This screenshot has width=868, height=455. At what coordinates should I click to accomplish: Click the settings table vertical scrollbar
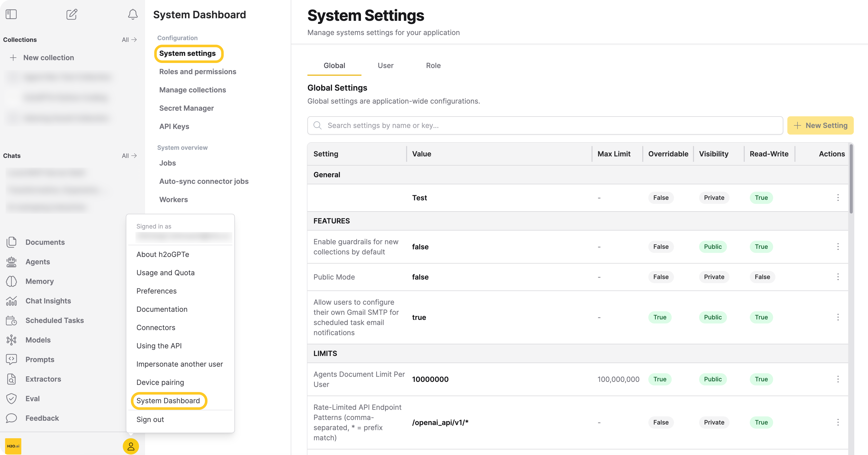(x=851, y=179)
